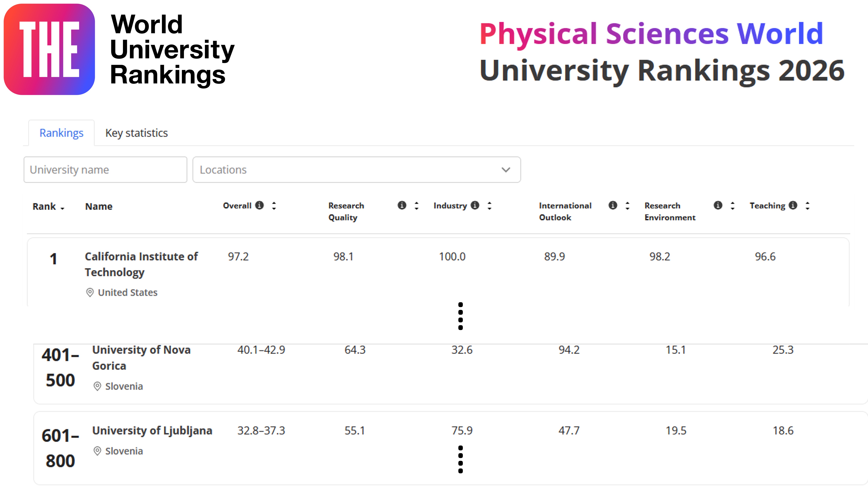
Task: Click Slovenia pin icon under Nova Gorica
Action: [x=97, y=386]
